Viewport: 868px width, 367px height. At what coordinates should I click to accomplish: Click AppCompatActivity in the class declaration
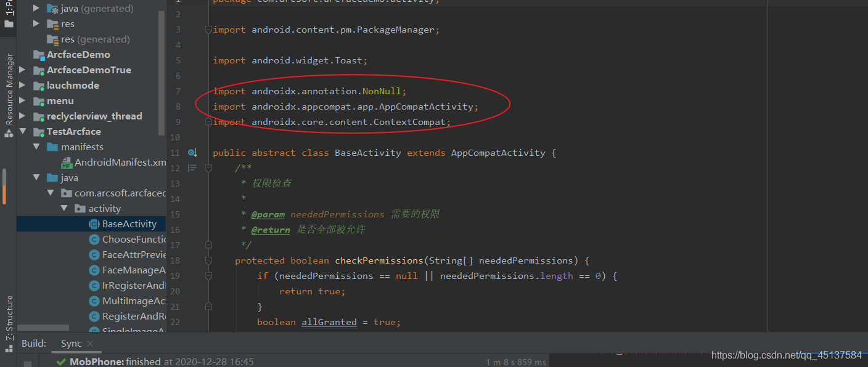point(498,153)
